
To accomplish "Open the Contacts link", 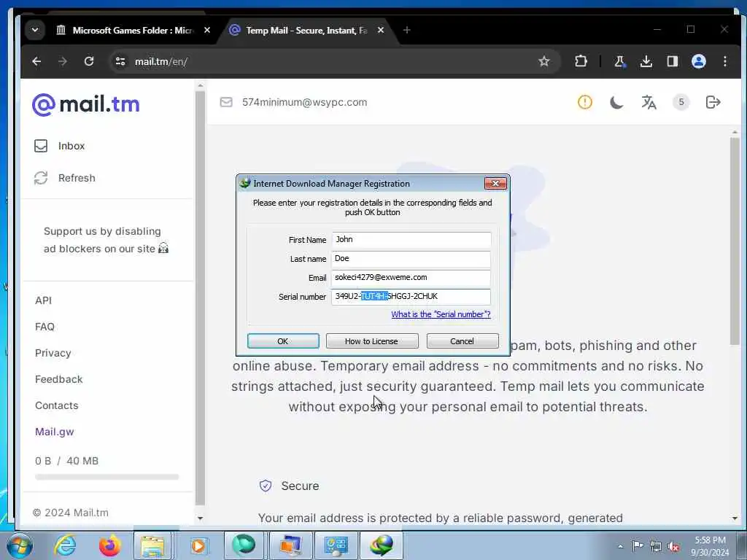I will pyautogui.click(x=57, y=405).
